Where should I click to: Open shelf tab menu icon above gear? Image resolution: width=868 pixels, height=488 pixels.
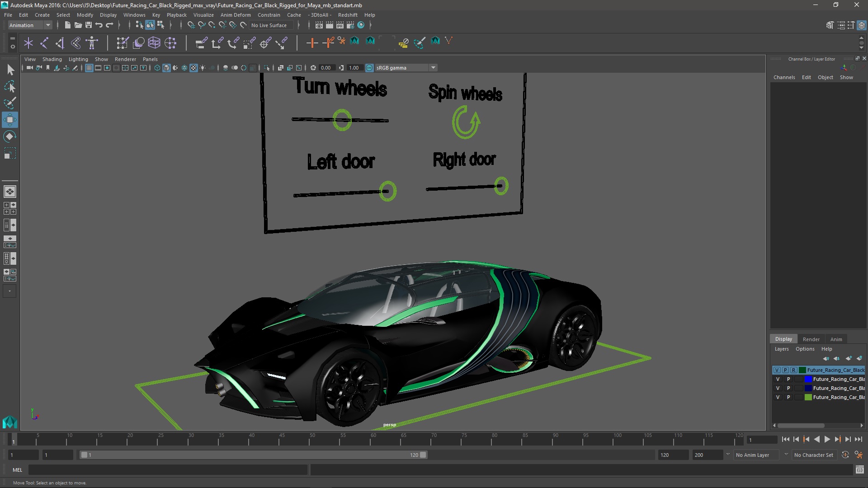[x=13, y=39]
